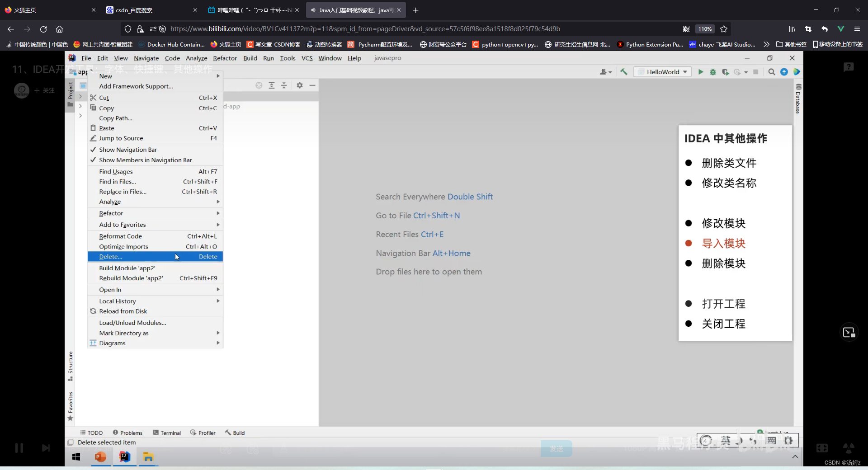Expand the New submenu
The width and height of the screenshot is (868, 470).
coord(155,76)
